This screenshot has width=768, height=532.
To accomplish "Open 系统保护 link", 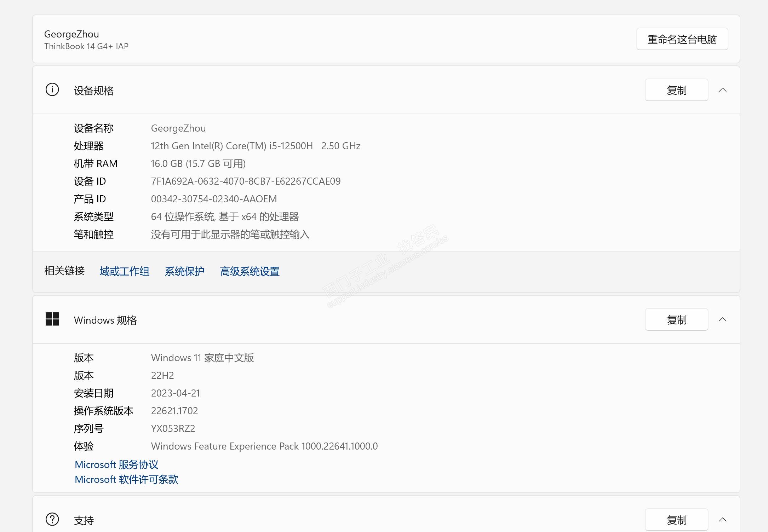I will point(184,271).
